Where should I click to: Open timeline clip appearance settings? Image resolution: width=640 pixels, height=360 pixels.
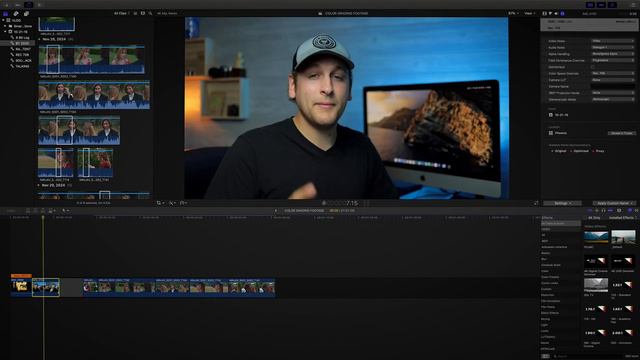(x=619, y=211)
